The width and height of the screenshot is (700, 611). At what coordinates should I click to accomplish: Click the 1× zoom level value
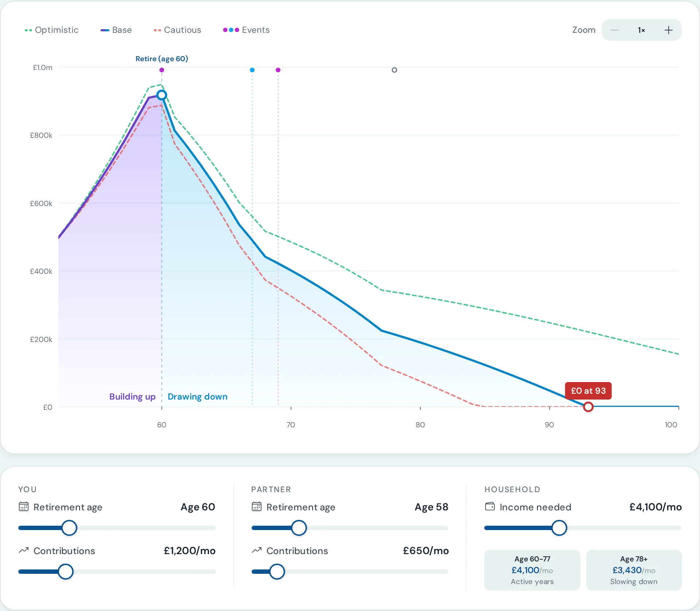[641, 30]
